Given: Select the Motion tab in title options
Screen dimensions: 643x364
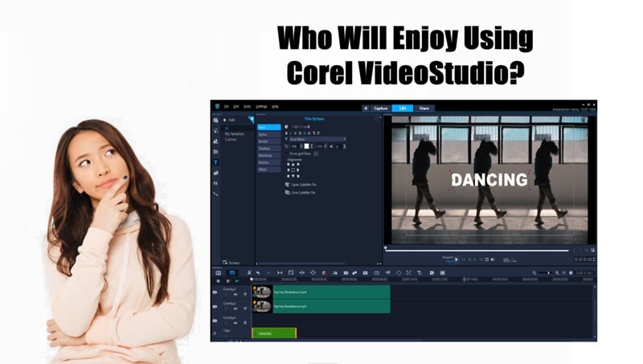Looking at the screenshot, I should 268,162.
